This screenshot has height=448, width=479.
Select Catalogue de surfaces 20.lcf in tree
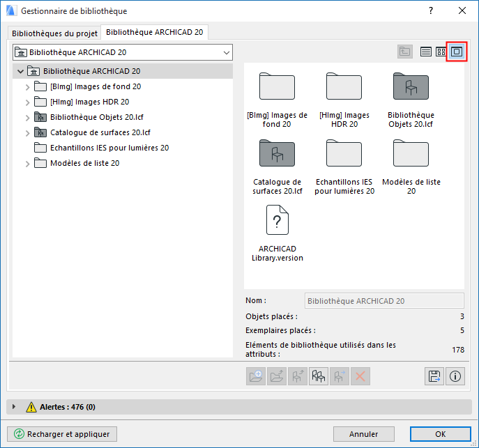[100, 132]
